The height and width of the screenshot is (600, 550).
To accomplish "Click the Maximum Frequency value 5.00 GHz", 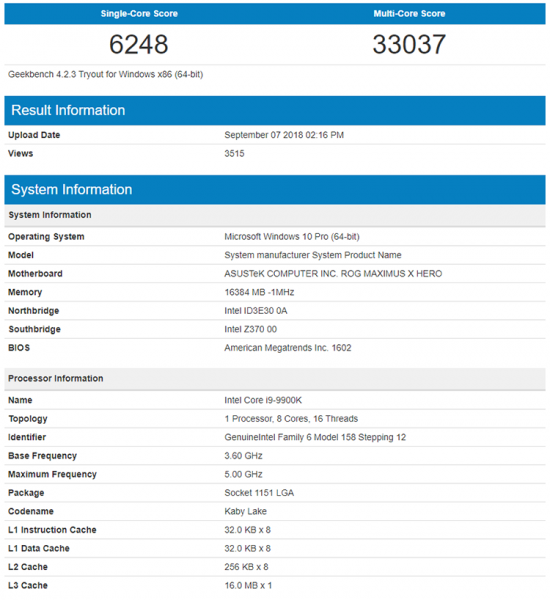I will (x=243, y=474).
